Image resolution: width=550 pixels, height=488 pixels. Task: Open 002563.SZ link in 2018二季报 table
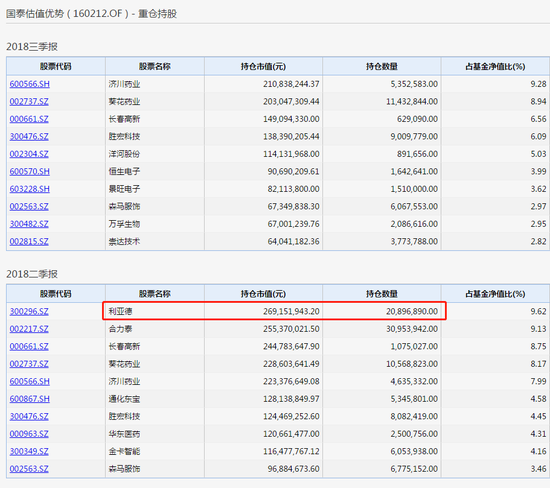click(x=29, y=469)
